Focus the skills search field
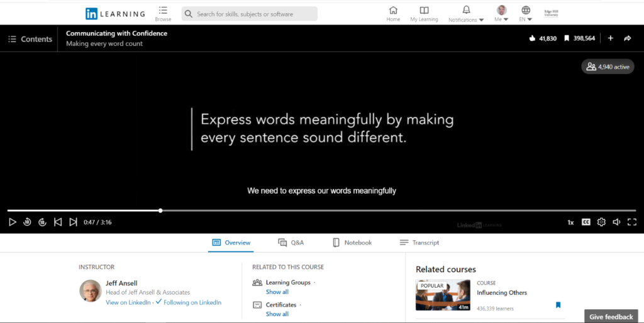 pyautogui.click(x=249, y=14)
